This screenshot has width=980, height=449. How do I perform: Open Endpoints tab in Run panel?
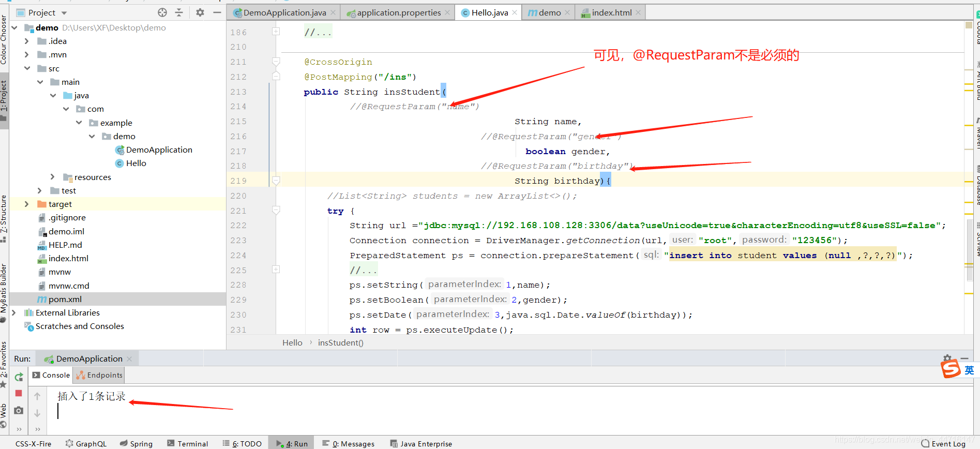click(x=100, y=375)
